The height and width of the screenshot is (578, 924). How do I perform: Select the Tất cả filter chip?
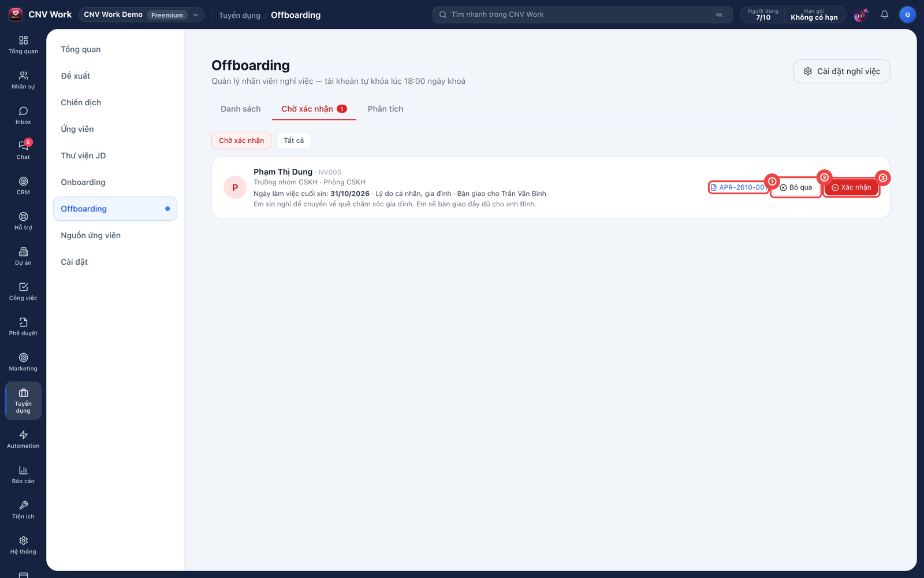(293, 140)
